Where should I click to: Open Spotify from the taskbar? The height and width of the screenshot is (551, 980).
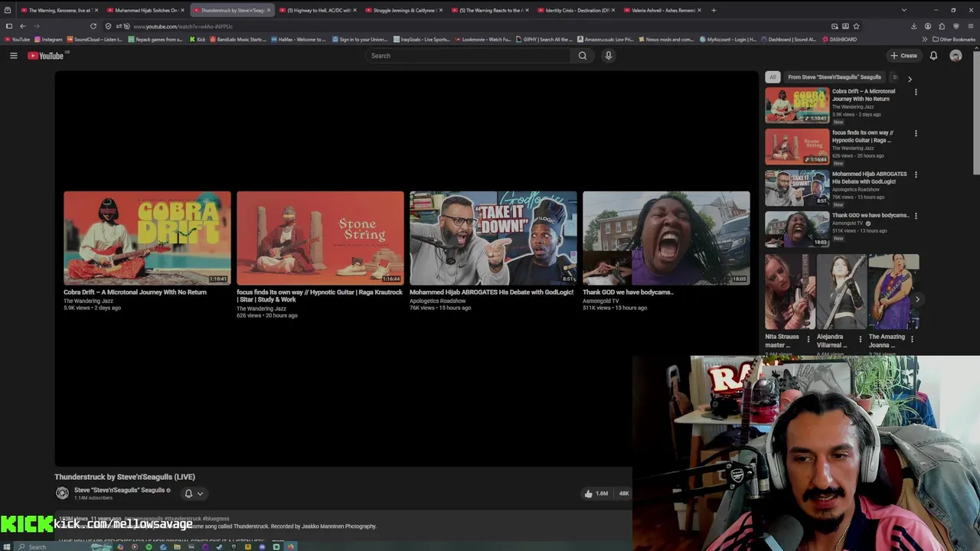149,546
